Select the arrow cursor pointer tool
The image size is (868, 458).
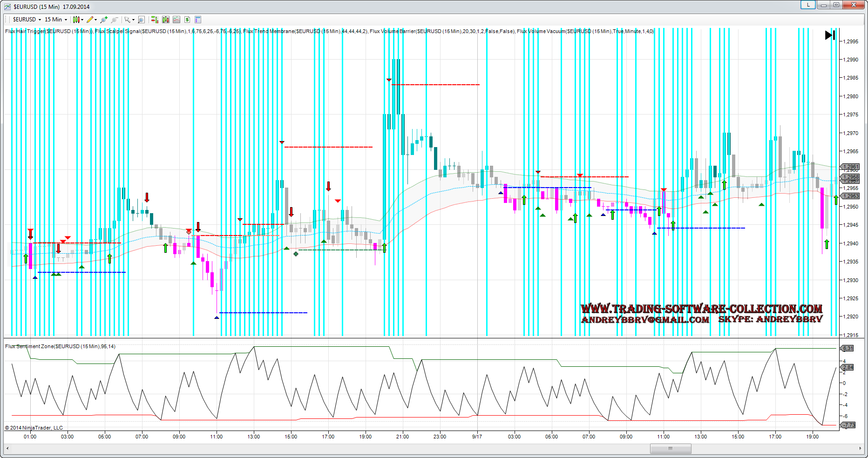coord(128,20)
